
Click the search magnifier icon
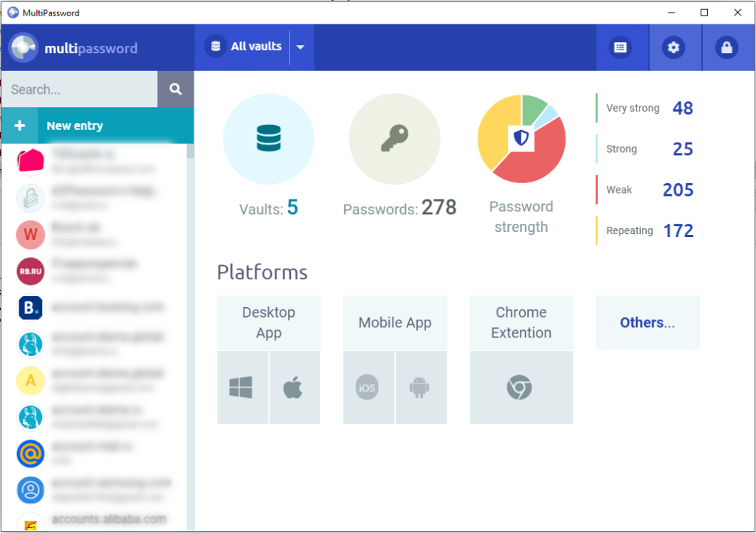(x=175, y=89)
